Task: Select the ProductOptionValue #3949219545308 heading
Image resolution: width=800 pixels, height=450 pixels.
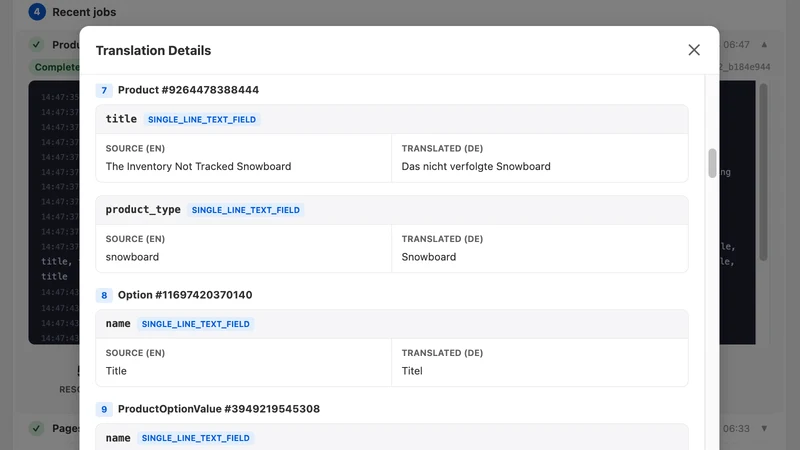Action: pos(219,409)
